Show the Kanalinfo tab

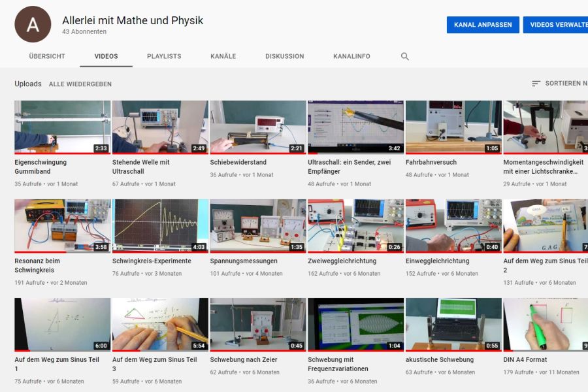351,56
